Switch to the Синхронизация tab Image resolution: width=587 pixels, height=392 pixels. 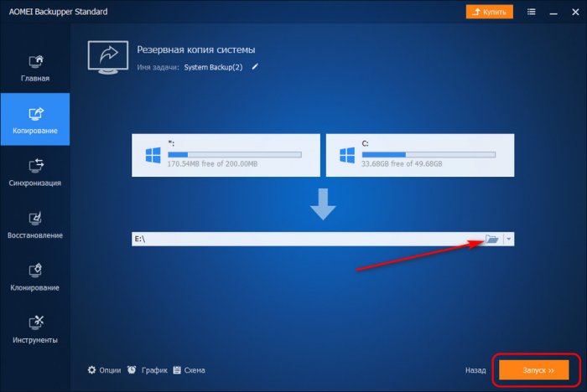35,172
